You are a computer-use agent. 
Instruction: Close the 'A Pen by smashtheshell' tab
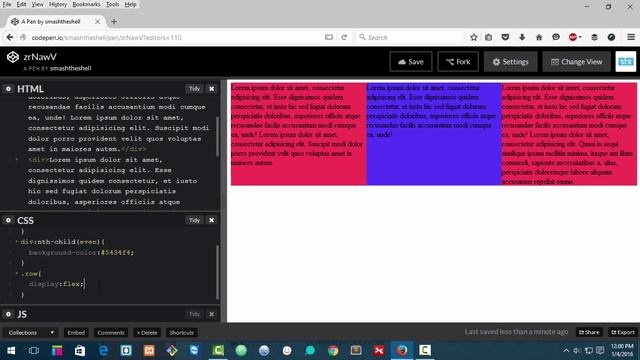(97, 22)
